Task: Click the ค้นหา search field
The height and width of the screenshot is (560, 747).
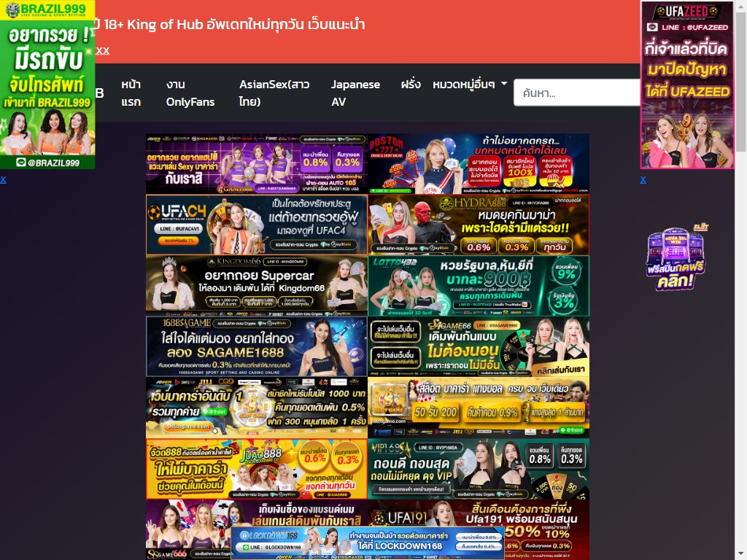Action: 576,93
